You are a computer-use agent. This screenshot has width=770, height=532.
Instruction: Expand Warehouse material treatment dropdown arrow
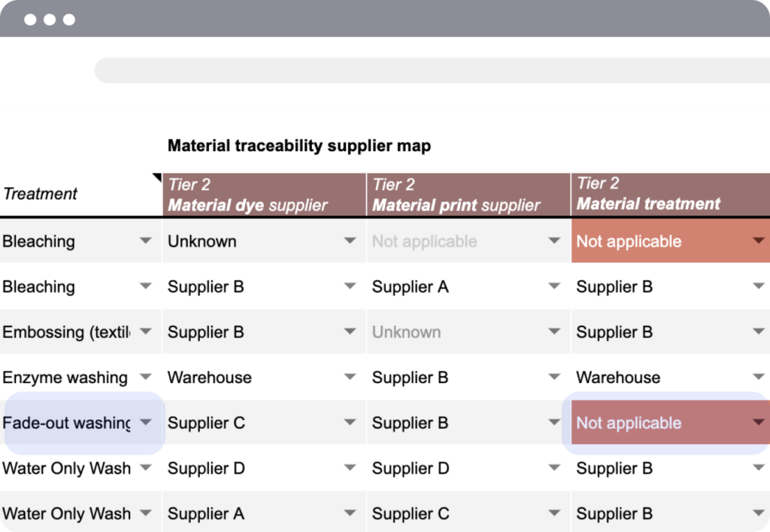pos(758,377)
